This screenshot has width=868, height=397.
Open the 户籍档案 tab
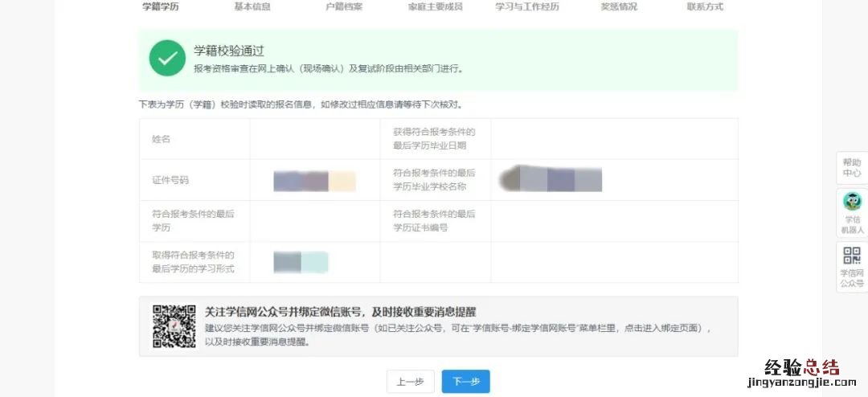click(344, 7)
